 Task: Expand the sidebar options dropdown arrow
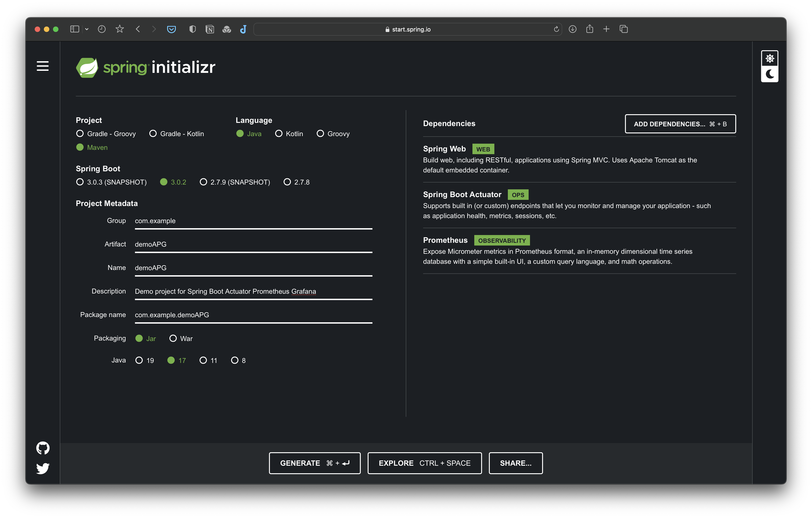click(x=87, y=29)
